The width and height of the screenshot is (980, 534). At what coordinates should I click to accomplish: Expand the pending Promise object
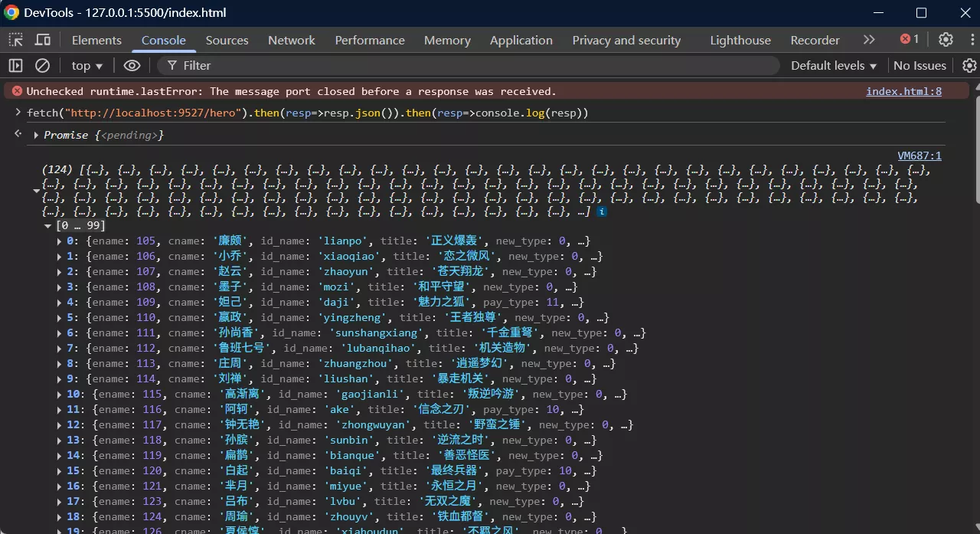pos(36,135)
